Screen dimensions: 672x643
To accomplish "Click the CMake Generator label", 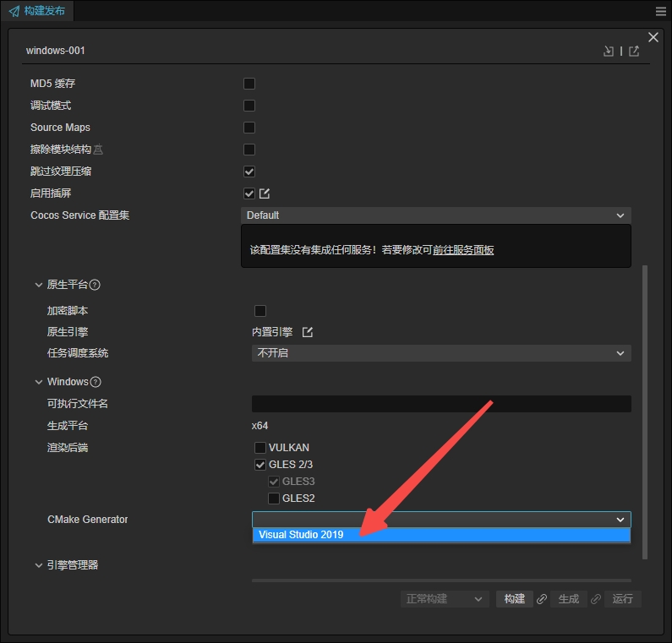I will (87, 520).
